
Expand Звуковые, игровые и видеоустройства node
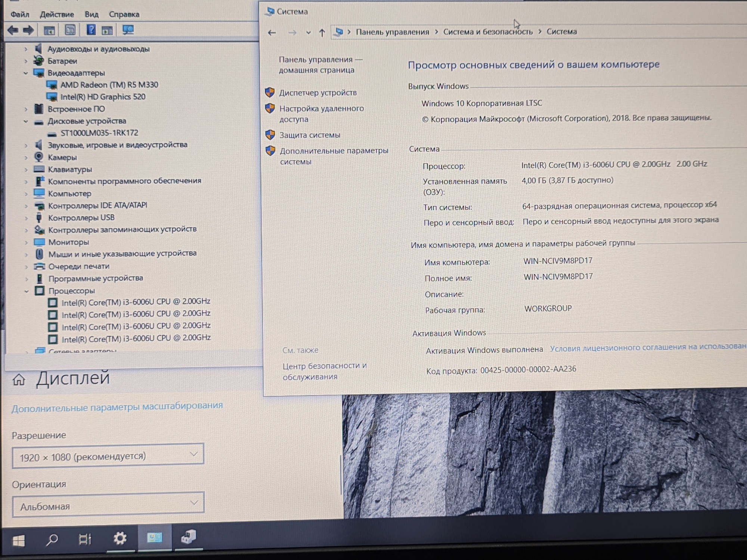pyautogui.click(x=26, y=146)
